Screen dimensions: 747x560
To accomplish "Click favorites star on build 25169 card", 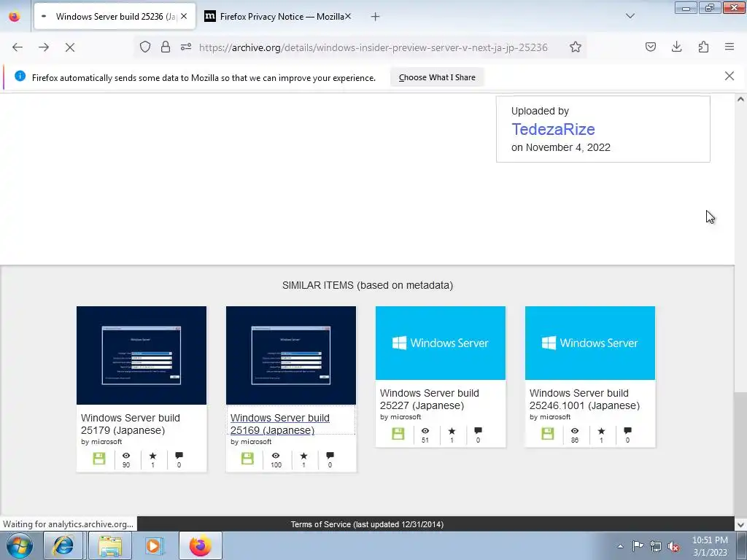I will click(x=303, y=456).
